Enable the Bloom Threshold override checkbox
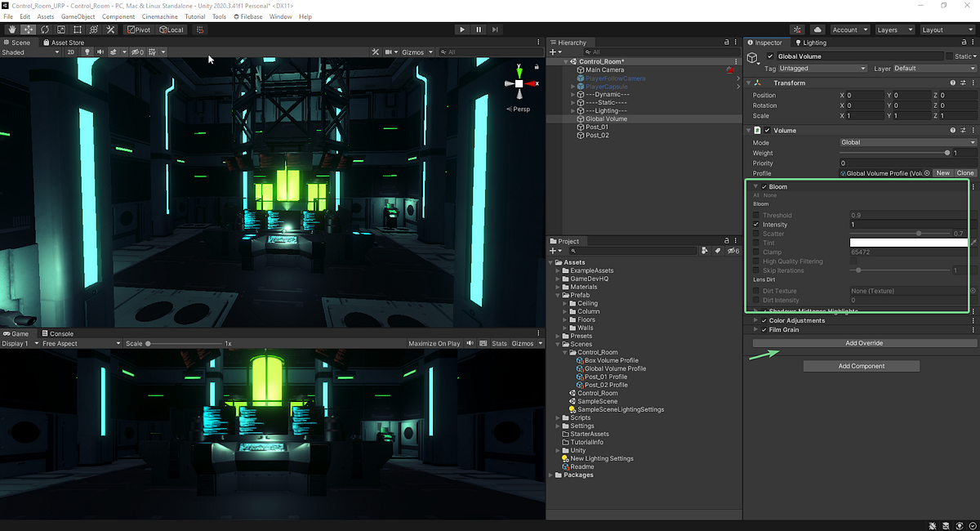The height and width of the screenshot is (531, 980). click(x=756, y=215)
